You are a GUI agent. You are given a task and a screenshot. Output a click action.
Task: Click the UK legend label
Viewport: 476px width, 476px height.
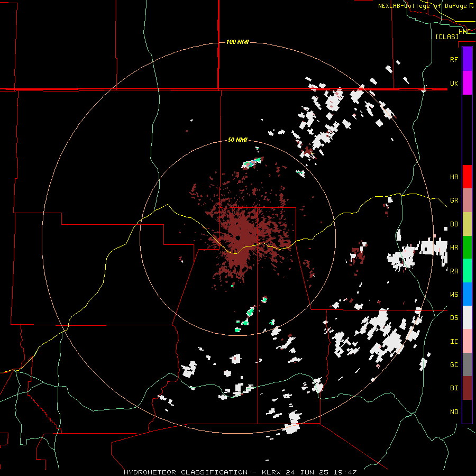tap(454, 83)
